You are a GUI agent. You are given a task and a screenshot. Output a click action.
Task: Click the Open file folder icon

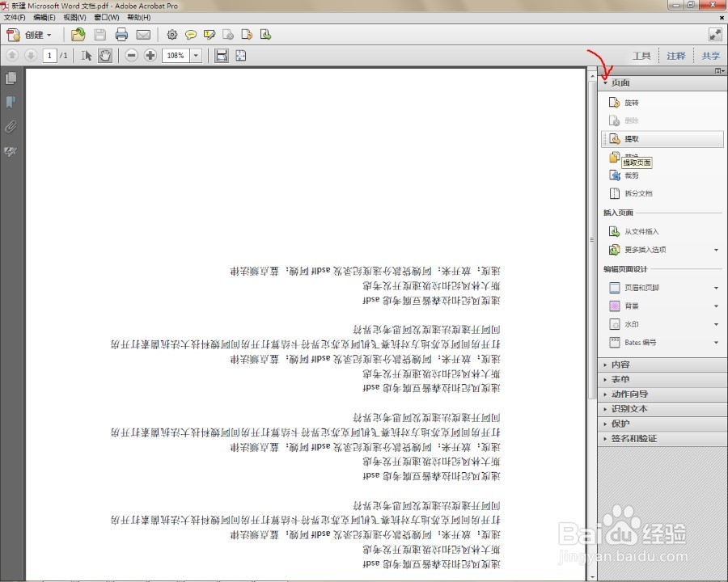pos(78,35)
